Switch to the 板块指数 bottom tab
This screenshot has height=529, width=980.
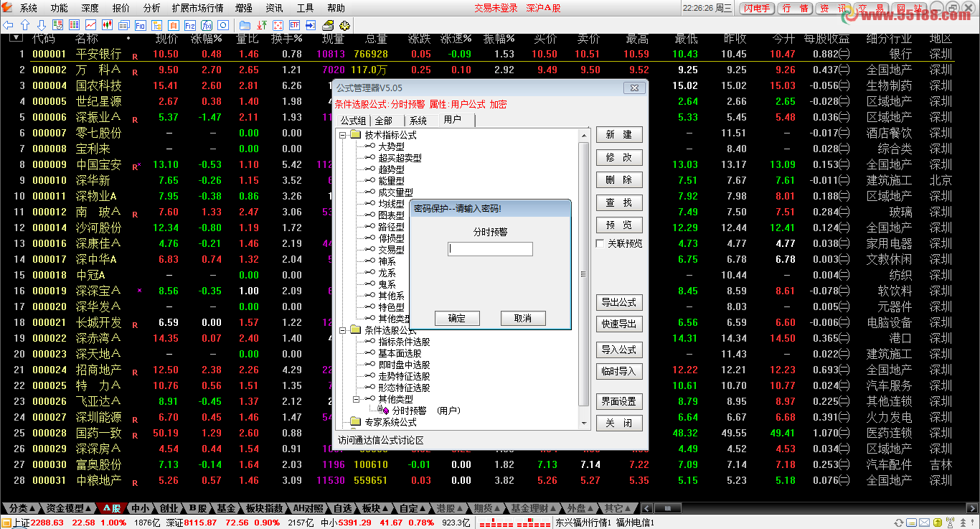coord(264,508)
